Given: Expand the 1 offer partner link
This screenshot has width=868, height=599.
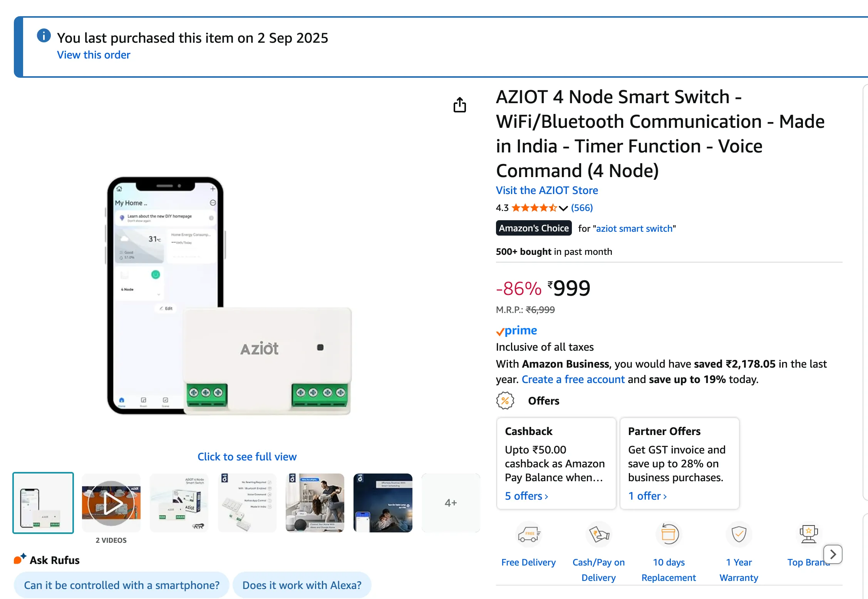Looking at the screenshot, I should 647,496.
